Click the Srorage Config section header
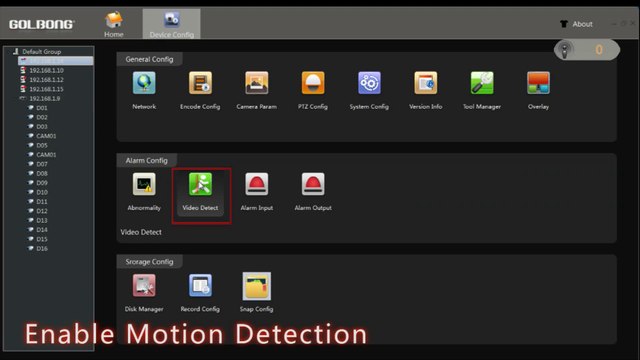Image resolution: width=640 pixels, height=360 pixels. point(149,262)
